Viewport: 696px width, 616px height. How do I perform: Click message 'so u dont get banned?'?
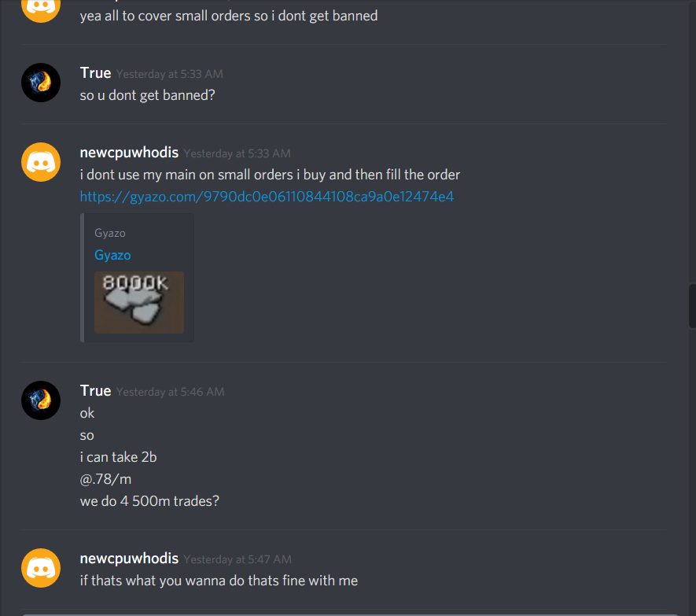(147, 95)
